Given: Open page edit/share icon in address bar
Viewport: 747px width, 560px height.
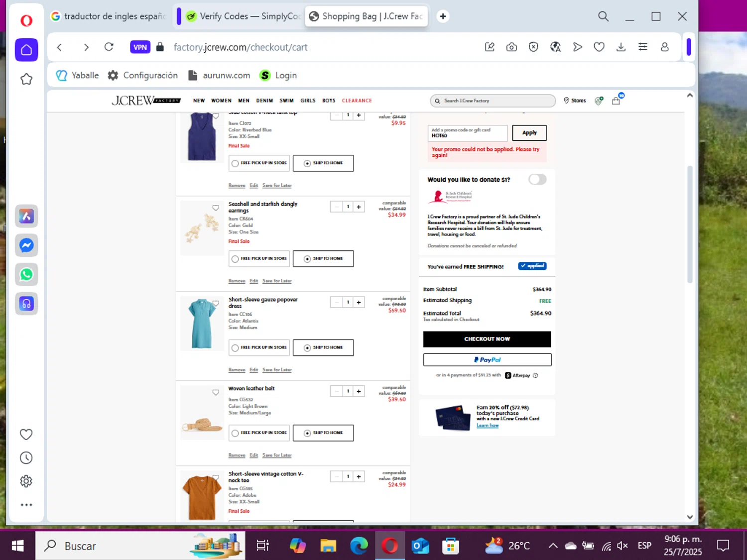Looking at the screenshot, I should click(490, 47).
